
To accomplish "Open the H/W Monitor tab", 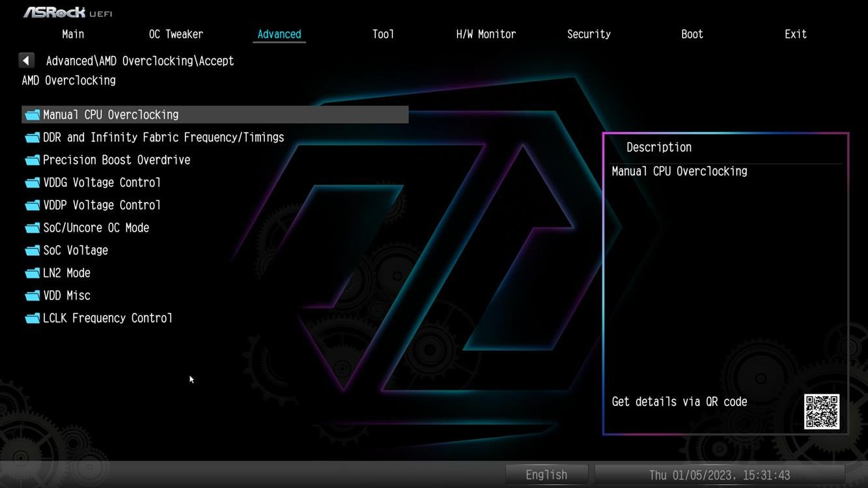I will [486, 34].
